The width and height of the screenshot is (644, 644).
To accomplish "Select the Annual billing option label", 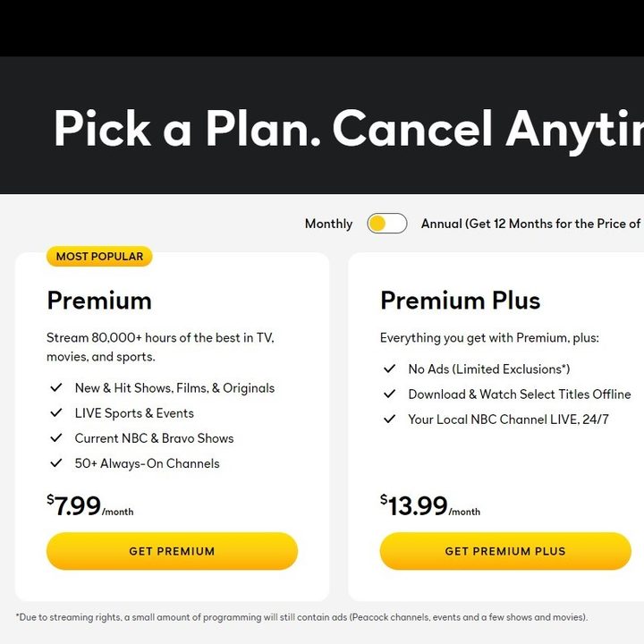I will click(x=532, y=224).
